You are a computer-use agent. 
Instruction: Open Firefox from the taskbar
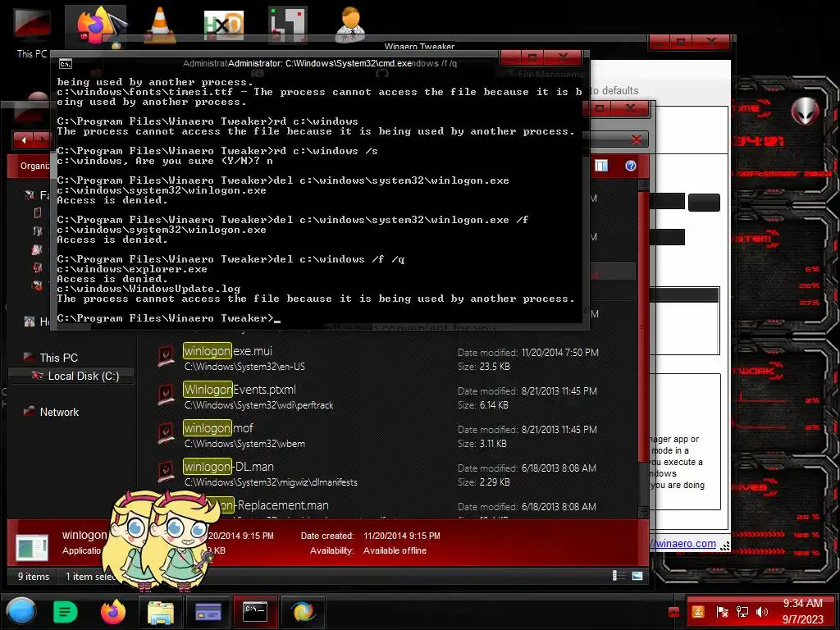(113, 612)
